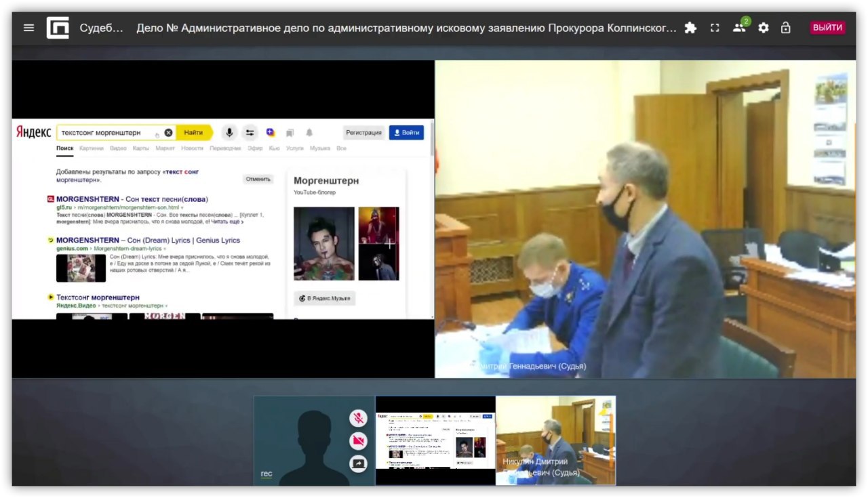This screenshot has height=498, width=868.
Task: Open the Genius result preview thumbnail
Action: pyautogui.click(x=81, y=268)
